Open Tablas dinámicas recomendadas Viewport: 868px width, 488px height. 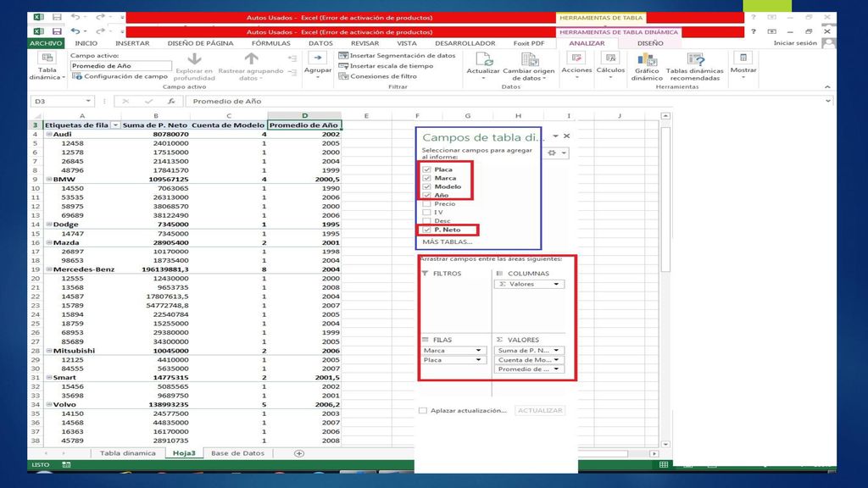point(695,67)
